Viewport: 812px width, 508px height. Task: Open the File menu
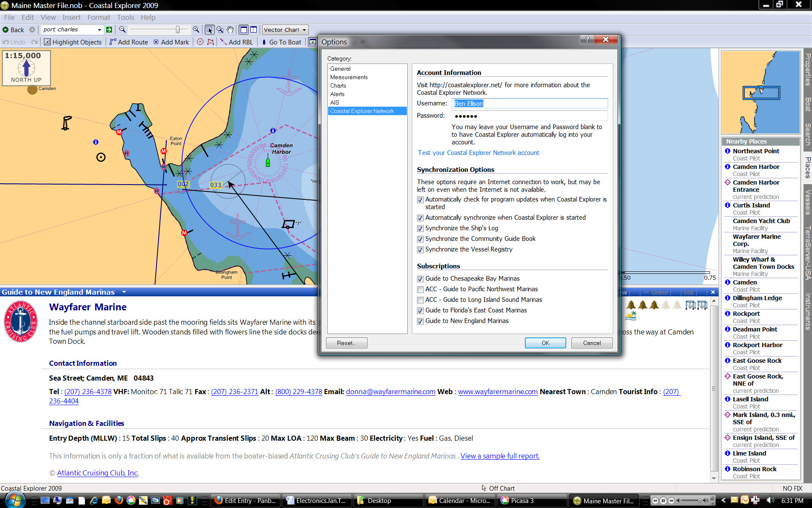[9, 17]
